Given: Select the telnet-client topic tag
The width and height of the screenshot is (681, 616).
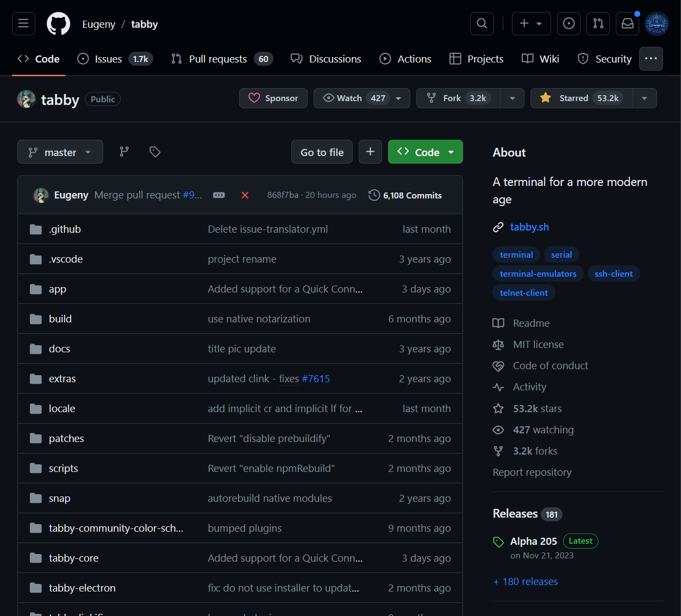Looking at the screenshot, I should click(524, 293).
